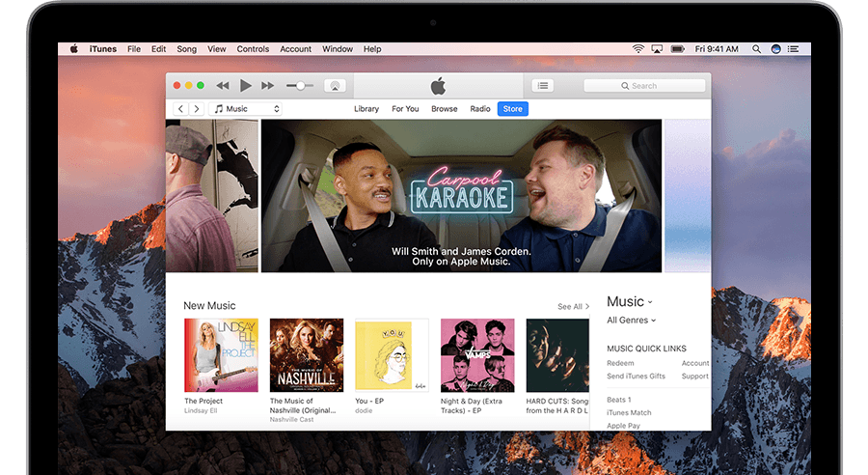Open Notification Center list icon
Viewport: 868px width, 475px height.
coord(794,49)
